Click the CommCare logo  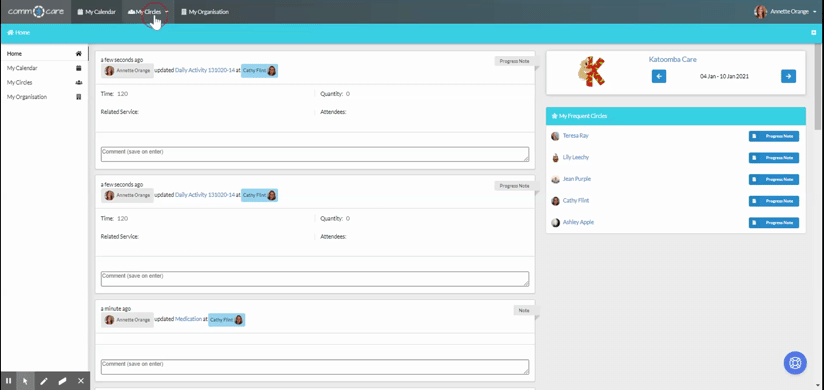pos(36,12)
